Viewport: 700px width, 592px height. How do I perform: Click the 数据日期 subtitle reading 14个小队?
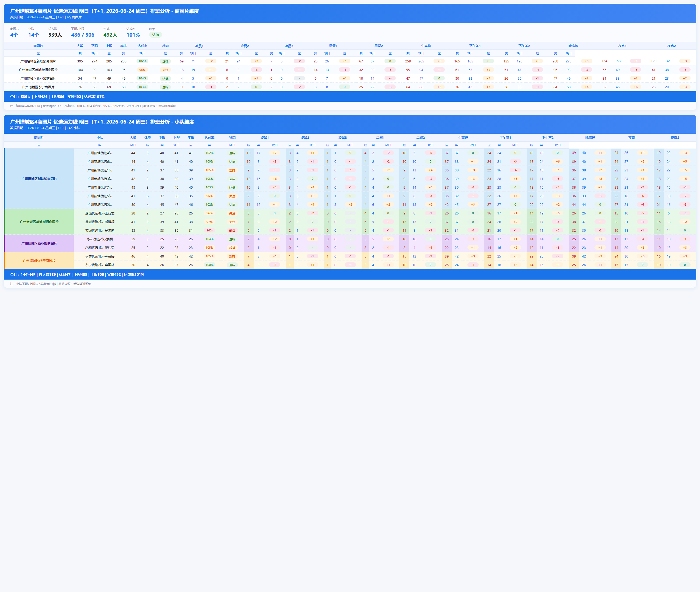click(x=45, y=128)
